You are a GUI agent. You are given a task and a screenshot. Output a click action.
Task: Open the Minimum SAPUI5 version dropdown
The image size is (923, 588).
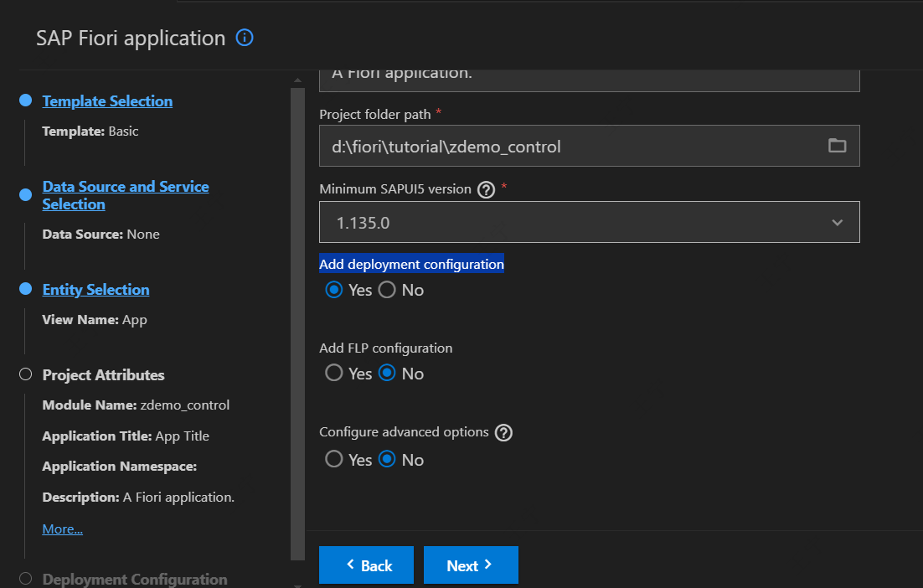click(x=589, y=223)
